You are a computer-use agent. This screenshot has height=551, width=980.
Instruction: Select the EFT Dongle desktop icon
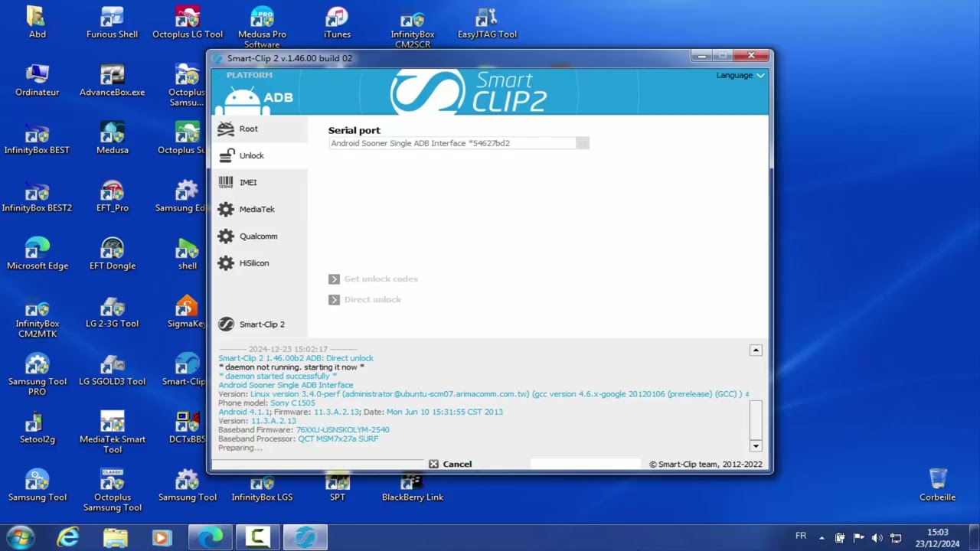112,254
